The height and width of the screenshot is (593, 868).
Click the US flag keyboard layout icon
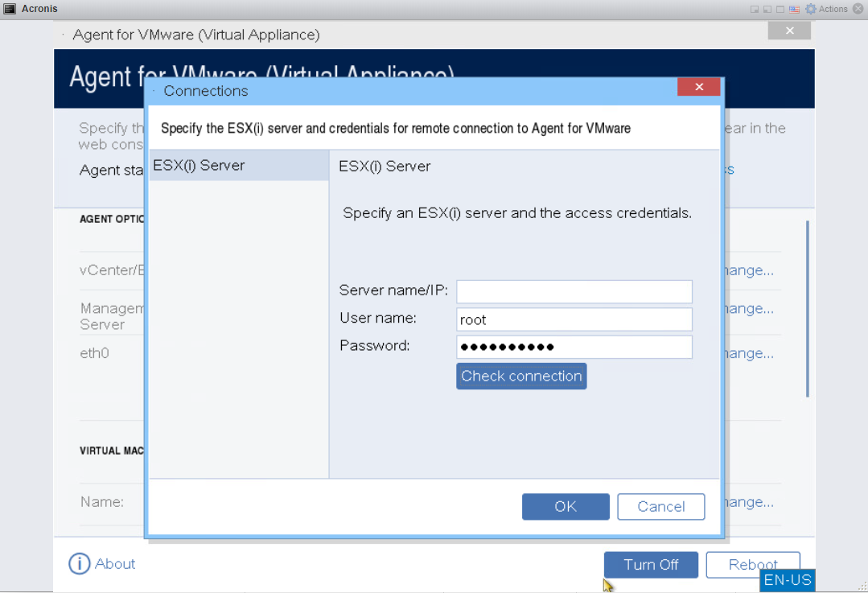click(x=794, y=9)
